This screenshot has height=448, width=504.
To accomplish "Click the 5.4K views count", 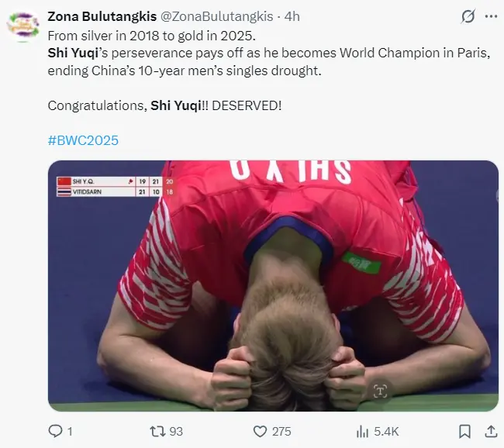I will [387, 431].
